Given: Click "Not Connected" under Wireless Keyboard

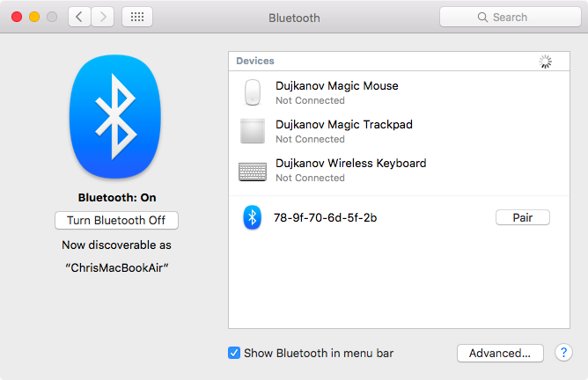Looking at the screenshot, I should pyautogui.click(x=310, y=178).
